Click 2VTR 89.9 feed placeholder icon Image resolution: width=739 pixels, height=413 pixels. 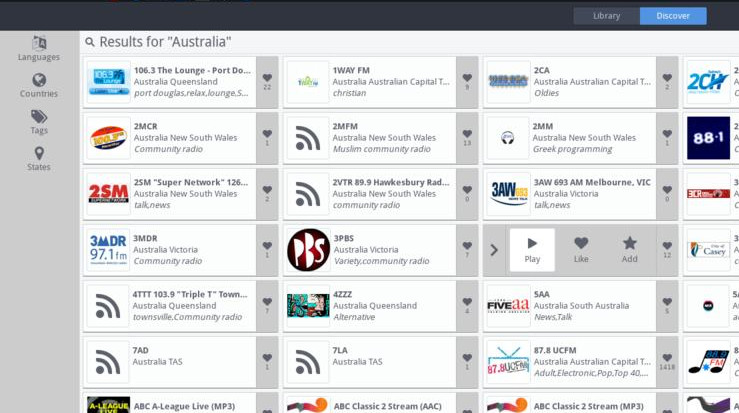[308, 194]
